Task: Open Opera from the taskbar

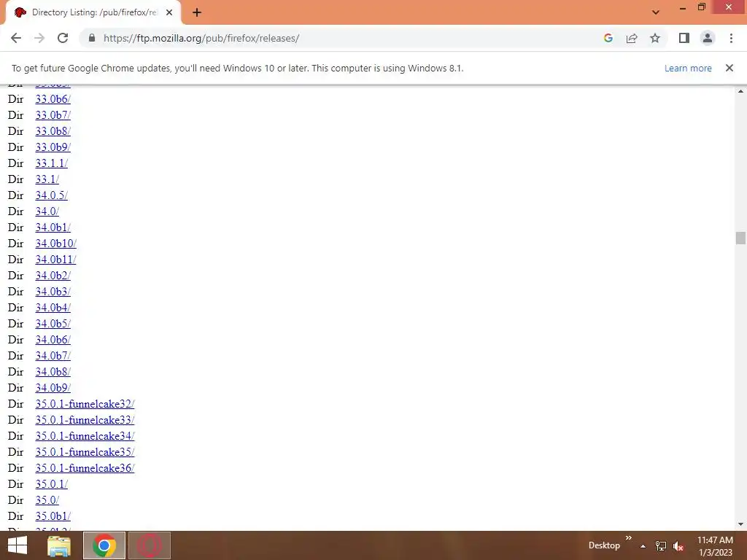Action: pos(149,545)
